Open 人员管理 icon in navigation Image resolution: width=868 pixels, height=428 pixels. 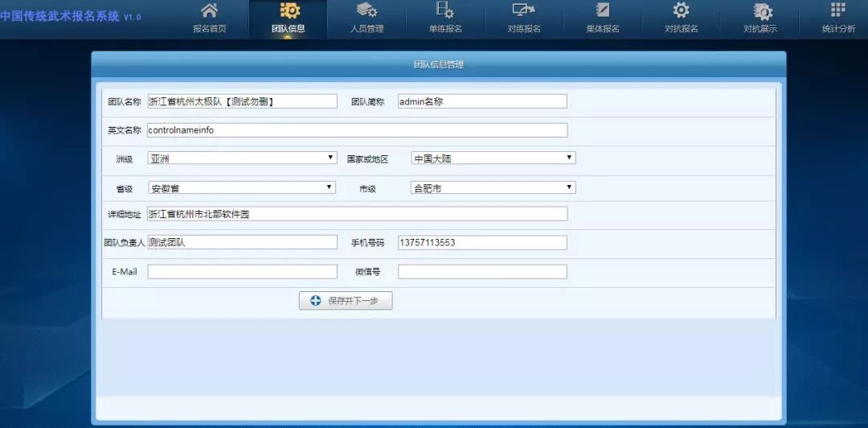[x=366, y=11]
